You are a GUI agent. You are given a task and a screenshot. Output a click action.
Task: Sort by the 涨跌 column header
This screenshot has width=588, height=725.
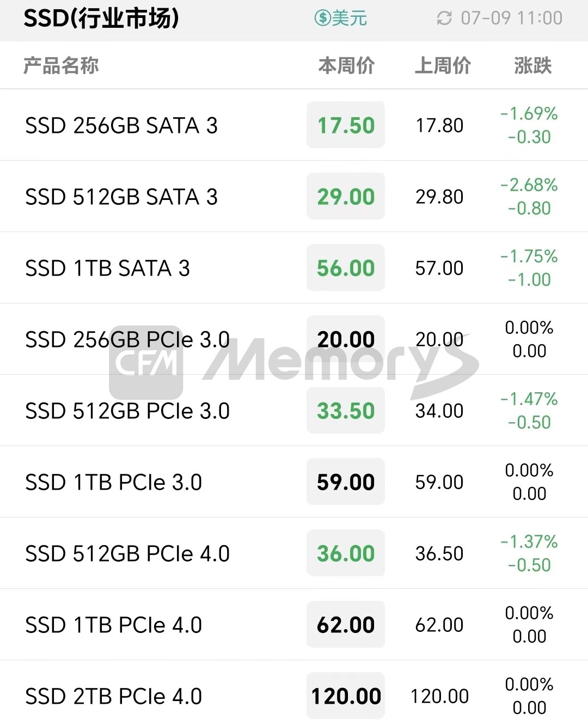[532, 65]
